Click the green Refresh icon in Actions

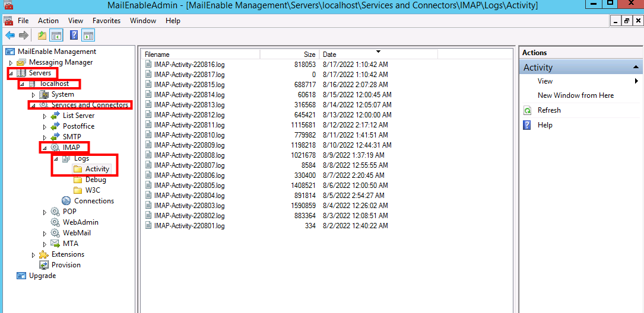pos(527,110)
